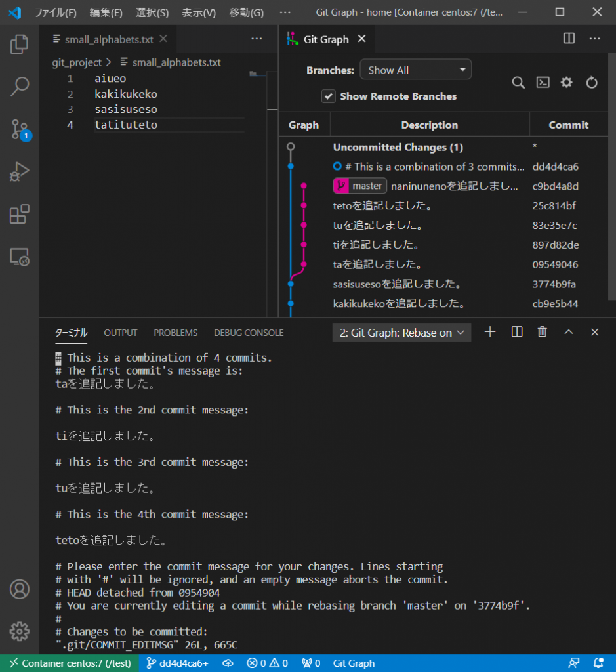Kill the terminal with trash icon
Viewport: 616px width, 672px height.
click(x=542, y=332)
